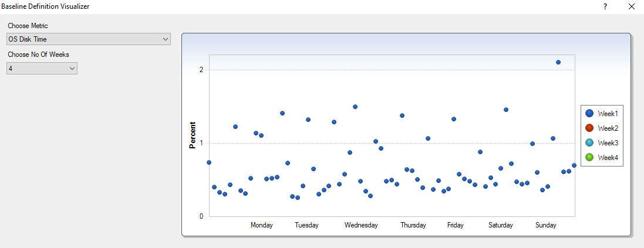Viewport: 644px width, 248px height.
Task: Click the Week2 red legend marker
Action: [589, 128]
